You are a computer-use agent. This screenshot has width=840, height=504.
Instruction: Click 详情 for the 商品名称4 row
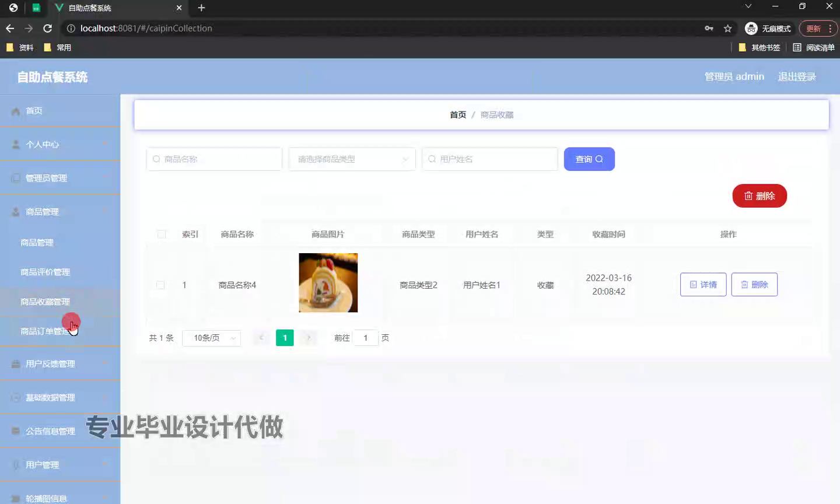pyautogui.click(x=703, y=285)
